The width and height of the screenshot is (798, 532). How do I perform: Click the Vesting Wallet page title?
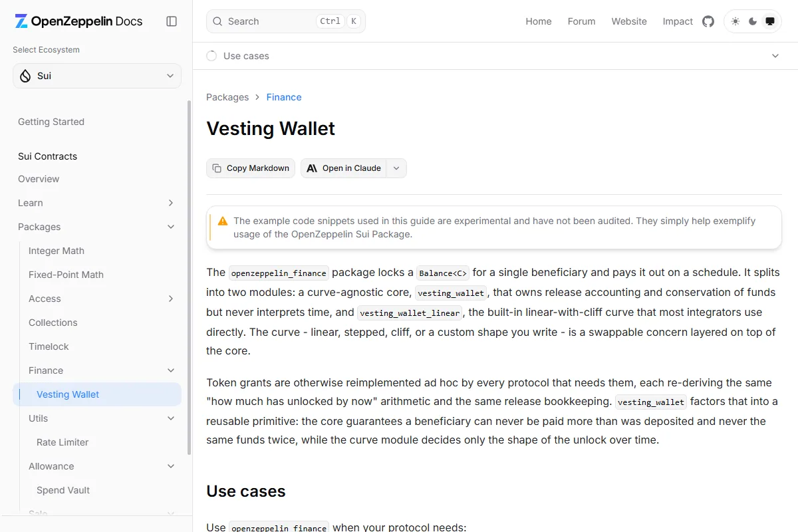271,128
